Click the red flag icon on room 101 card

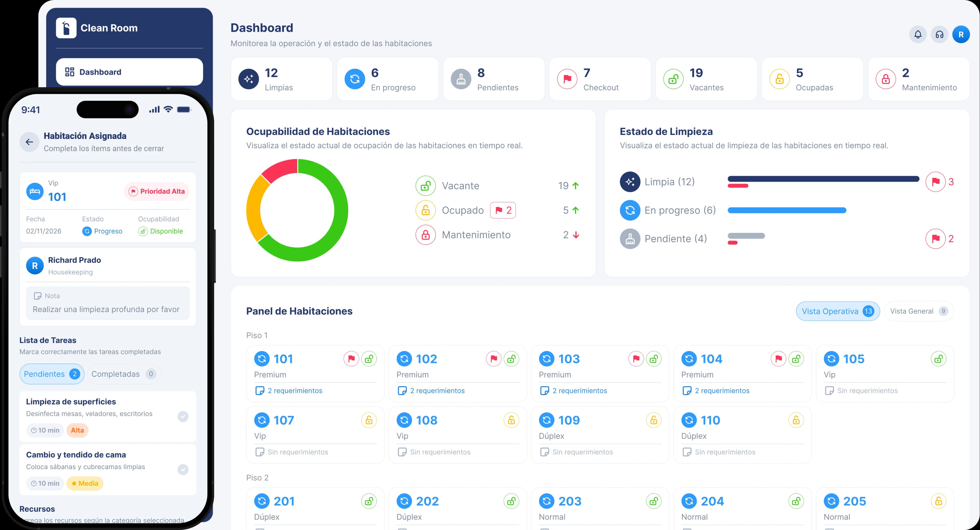351,359
